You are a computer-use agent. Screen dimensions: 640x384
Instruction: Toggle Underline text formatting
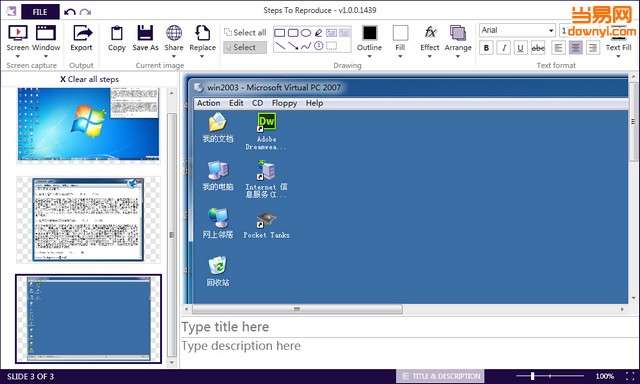coord(520,48)
